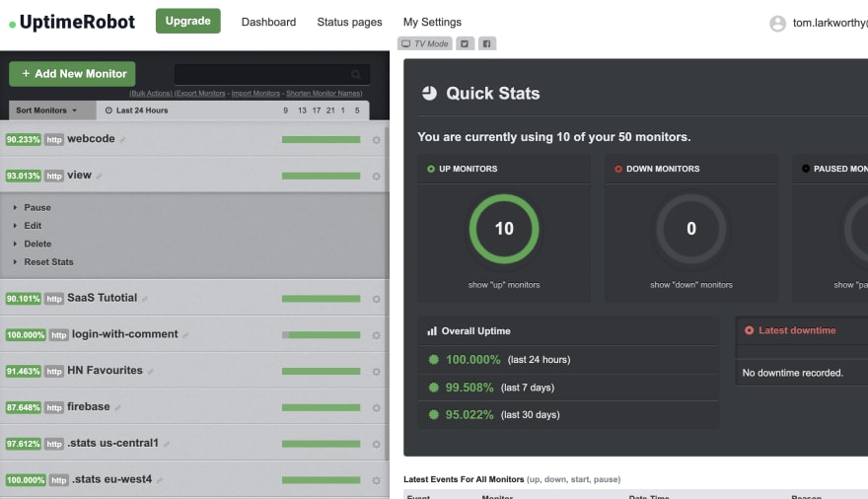Open link icon next to SaaS Tutotial

144,299
